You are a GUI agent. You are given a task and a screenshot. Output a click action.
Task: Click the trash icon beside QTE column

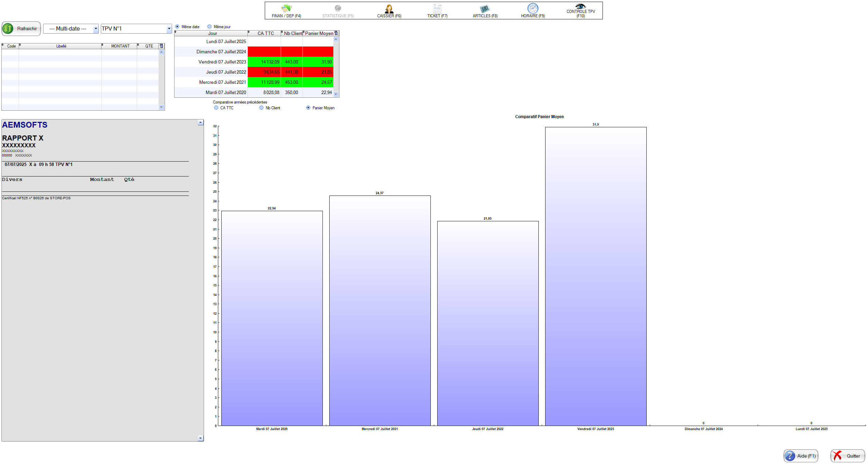[162, 46]
